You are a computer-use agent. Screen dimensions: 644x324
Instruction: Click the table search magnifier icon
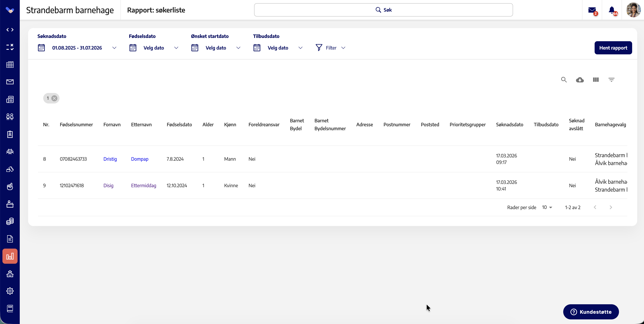564,80
